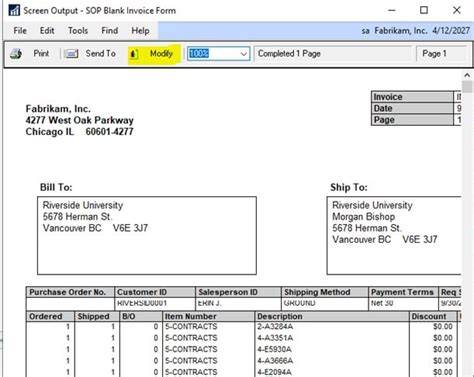
Task: Click the Send To button label
Action: (101, 53)
